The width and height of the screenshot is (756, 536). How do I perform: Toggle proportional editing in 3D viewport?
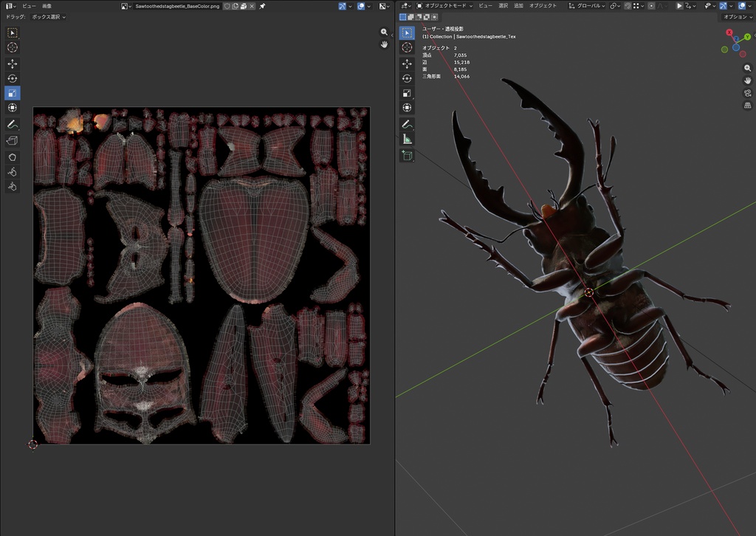coord(651,6)
